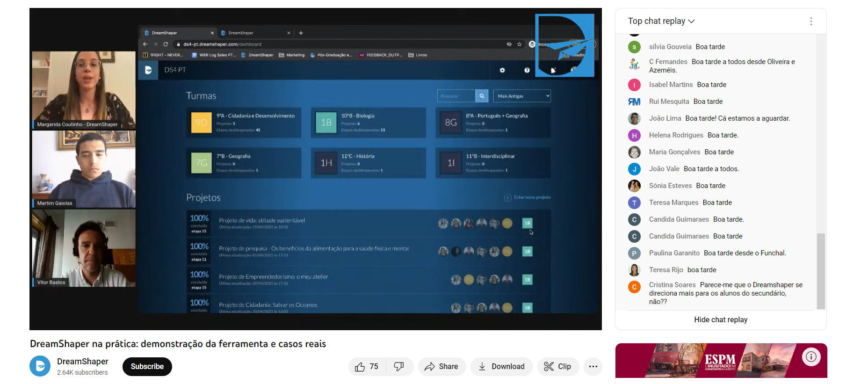
Task: Click silvia Gouveia's green avatar in chat
Action: coord(634,47)
